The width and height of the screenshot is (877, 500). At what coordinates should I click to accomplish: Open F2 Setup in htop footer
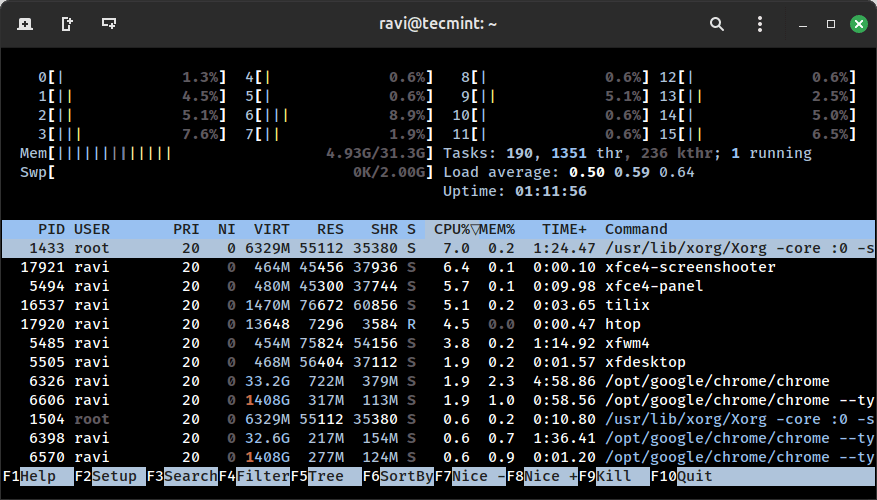pyautogui.click(x=113, y=476)
